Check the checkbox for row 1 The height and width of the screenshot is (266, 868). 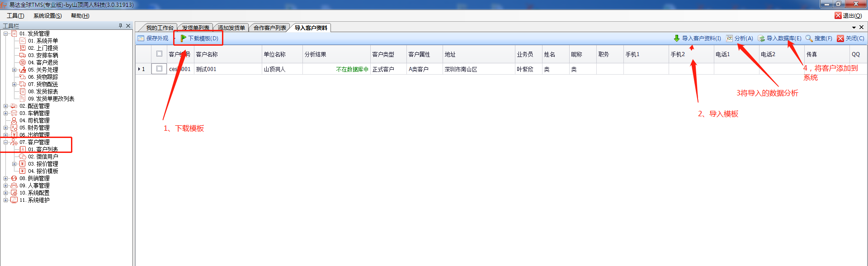coord(159,69)
